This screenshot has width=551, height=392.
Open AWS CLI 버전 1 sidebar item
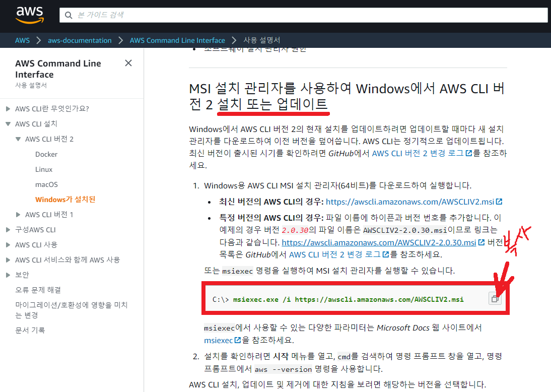49,215
